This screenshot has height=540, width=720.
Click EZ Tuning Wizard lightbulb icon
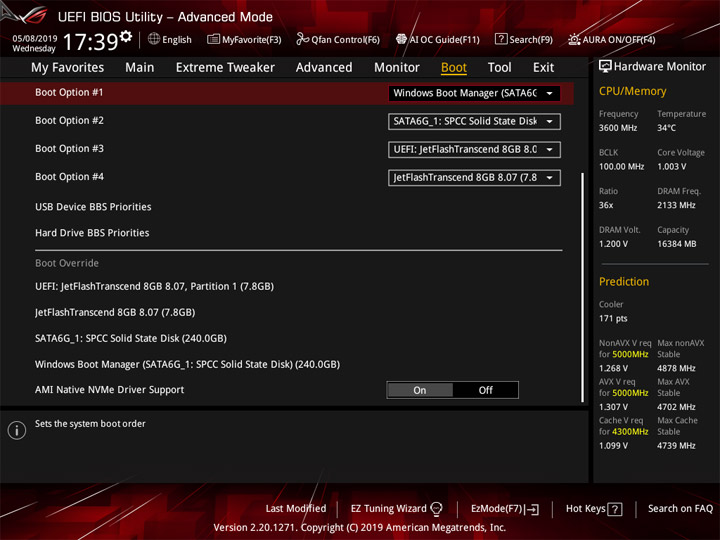(x=436, y=509)
